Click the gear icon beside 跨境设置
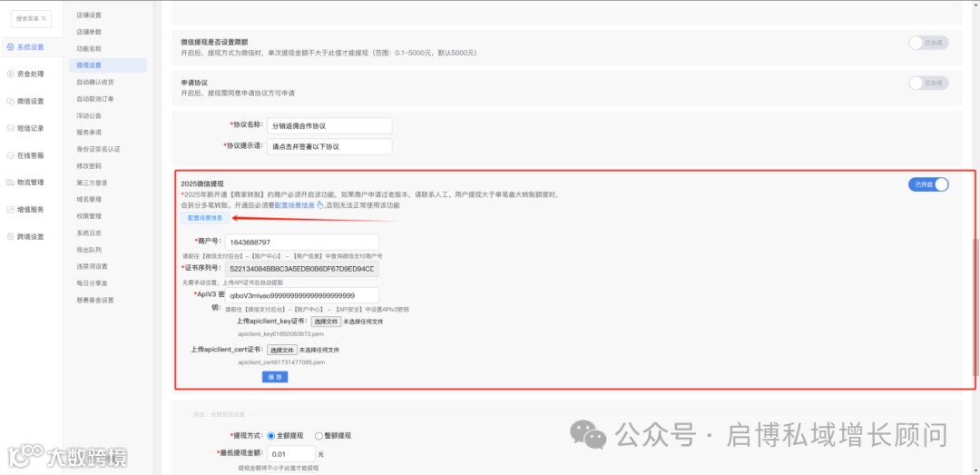The image size is (980, 475). tap(10, 236)
